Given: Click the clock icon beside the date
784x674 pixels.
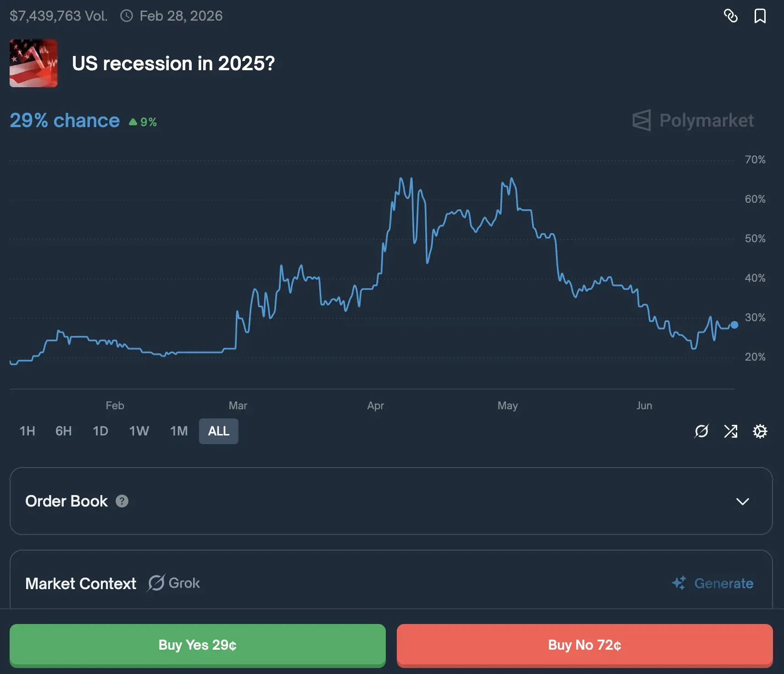Looking at the screenshot, I should pyautogui.click(x=127, y=16).
